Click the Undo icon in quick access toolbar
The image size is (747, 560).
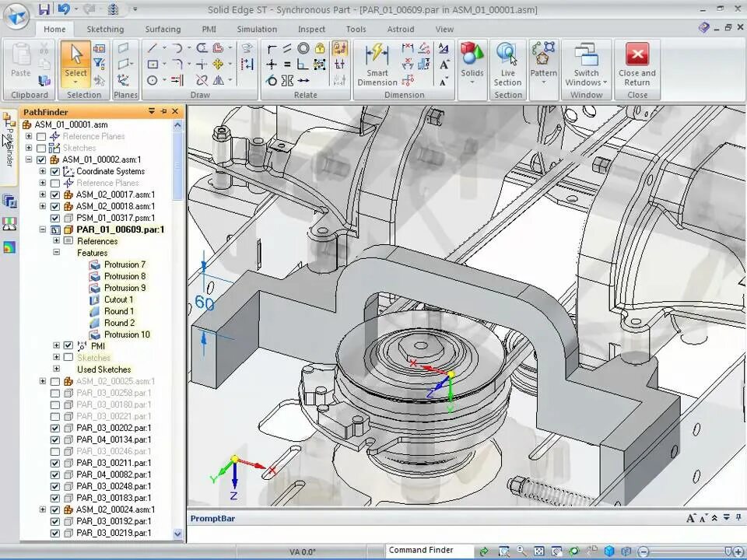coord(63,9)
